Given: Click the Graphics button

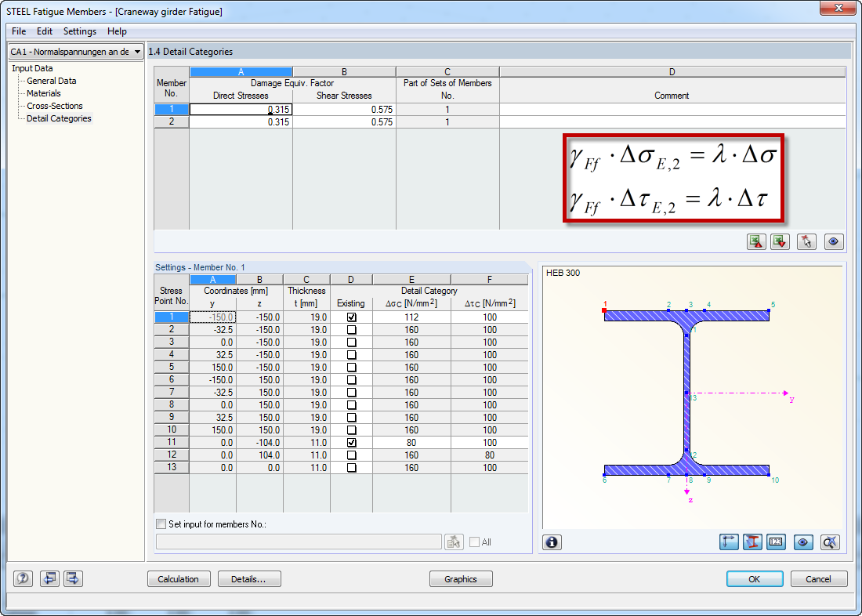Looking at the screenshot, I should coord(461,579).
